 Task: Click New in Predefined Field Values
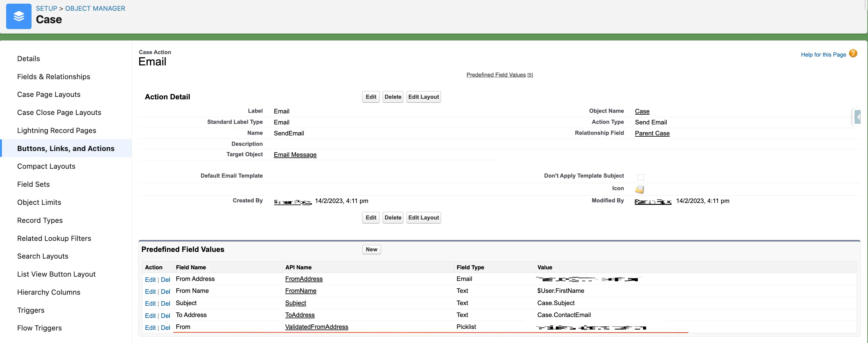371,249
